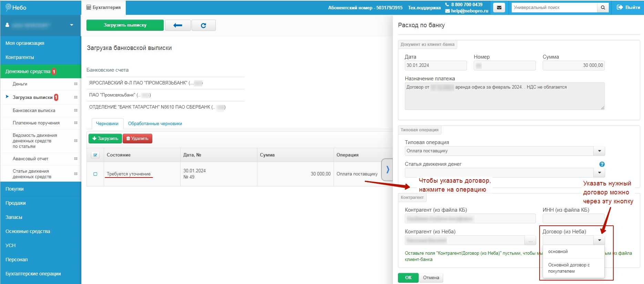
Task: Open Основные средства menu section
Action: [41, 231]
